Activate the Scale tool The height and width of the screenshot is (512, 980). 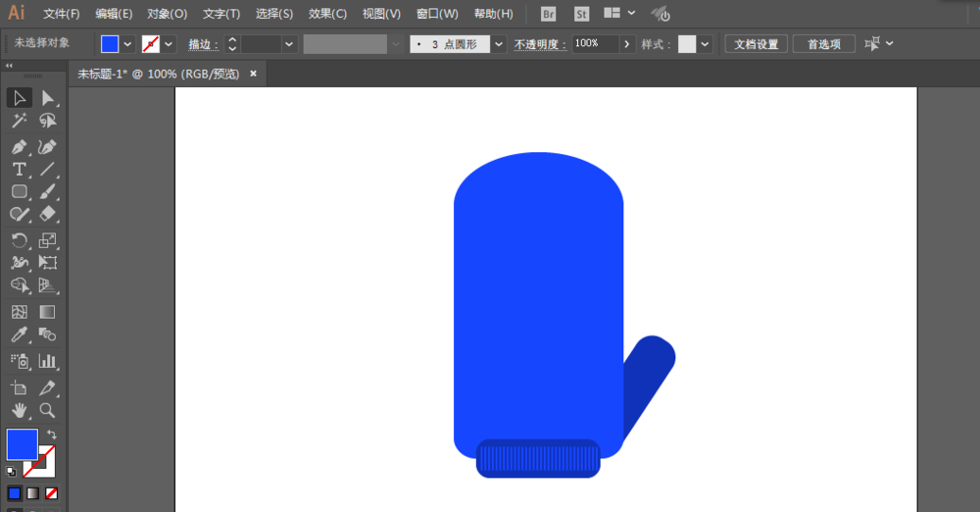pyautogui.click(x=47, y=240)
